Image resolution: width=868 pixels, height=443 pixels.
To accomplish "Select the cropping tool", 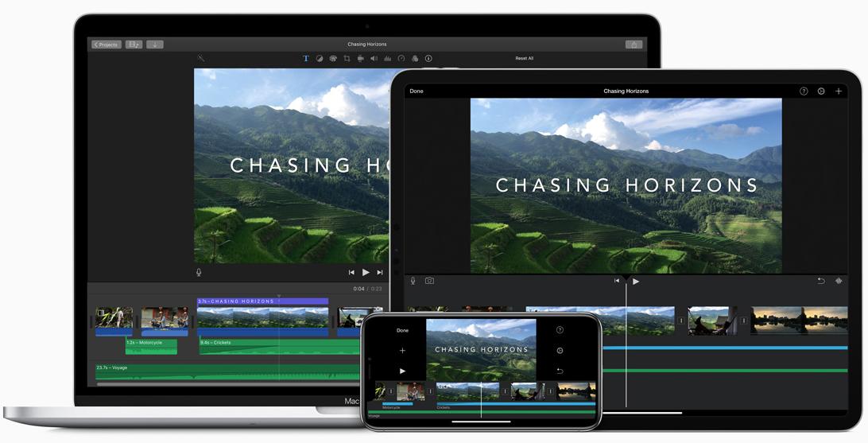I will (347, 58).
